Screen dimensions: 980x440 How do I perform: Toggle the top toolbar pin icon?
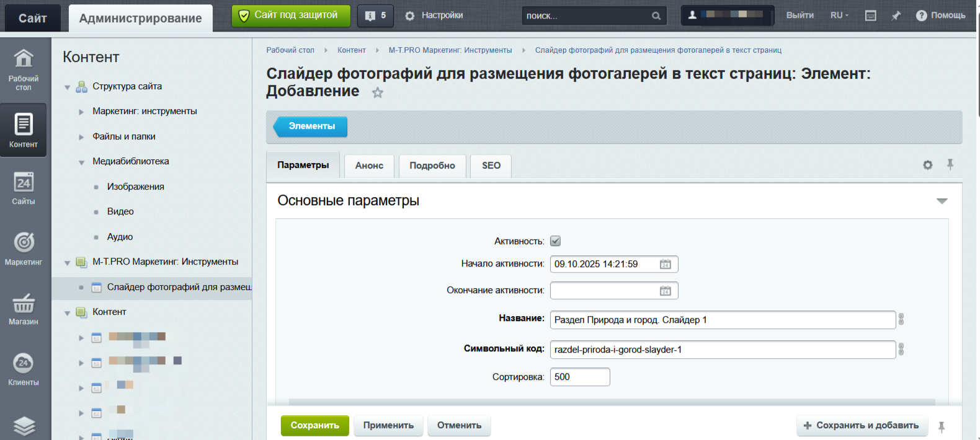click(896, 15)
